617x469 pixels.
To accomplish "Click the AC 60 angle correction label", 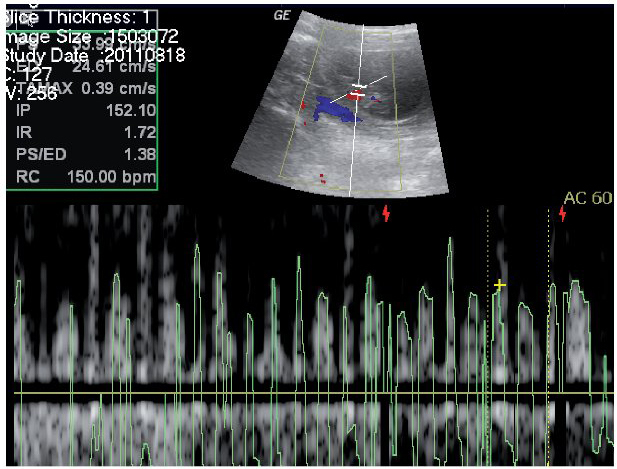I will coord(590,198).
